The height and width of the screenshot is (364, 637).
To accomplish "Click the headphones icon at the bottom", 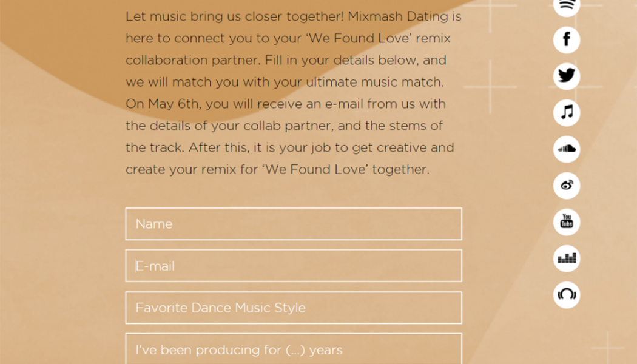I will point(566,295).
